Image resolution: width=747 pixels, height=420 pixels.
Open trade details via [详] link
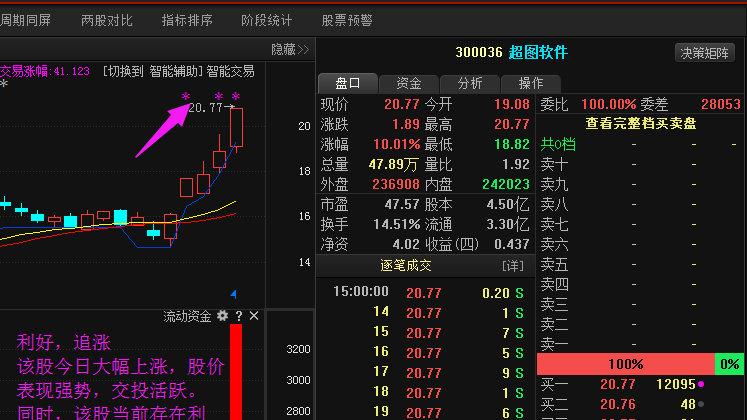click(x=513, y=266)
